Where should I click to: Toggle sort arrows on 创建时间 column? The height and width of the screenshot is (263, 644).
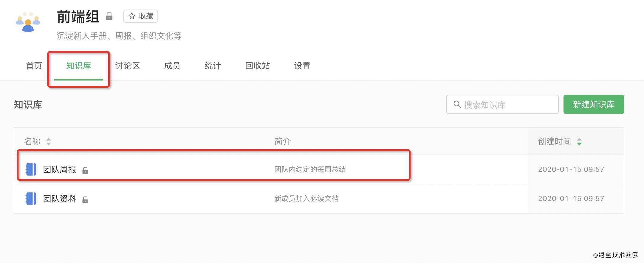coord(579,141)
